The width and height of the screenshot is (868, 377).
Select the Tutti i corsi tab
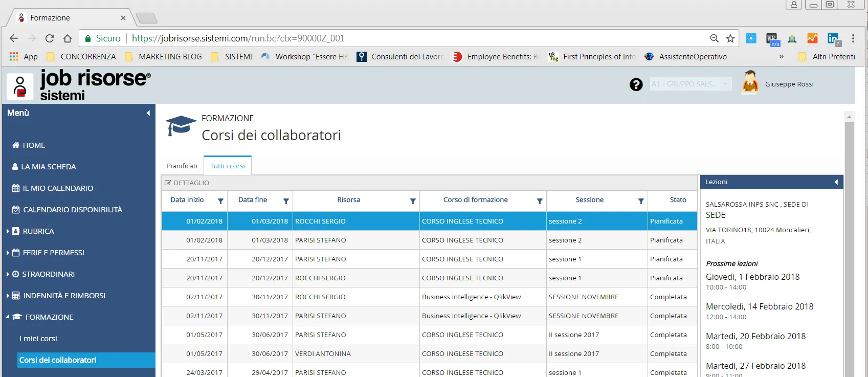[228, 166]
